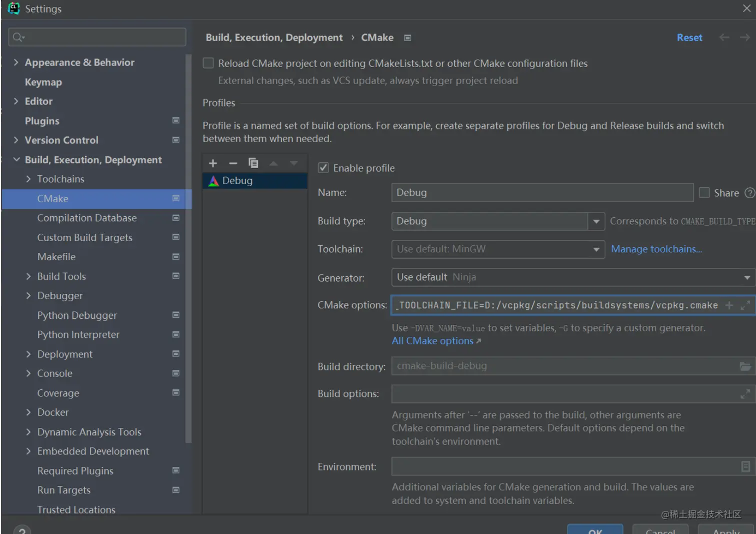Click the Cancel button
Viewport: 756px width, 534px height.
660,529
